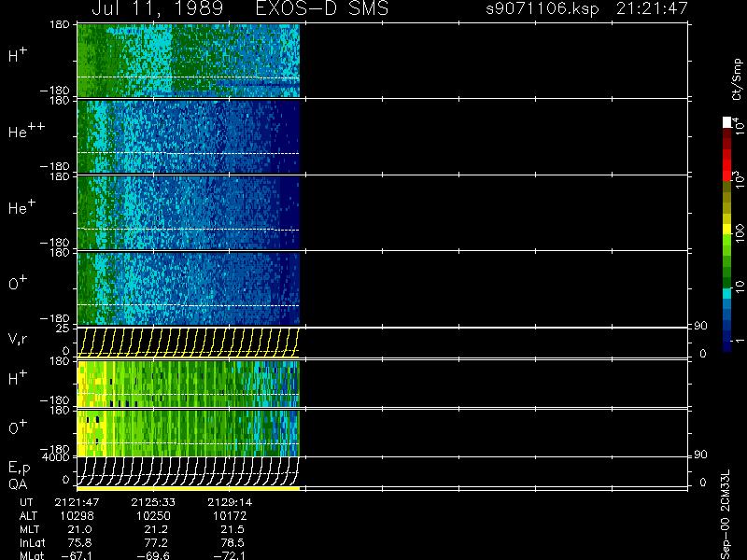The image size is (747, 560).
Task: Click the white swatch atop the color bar
Action: coord(727,122)
